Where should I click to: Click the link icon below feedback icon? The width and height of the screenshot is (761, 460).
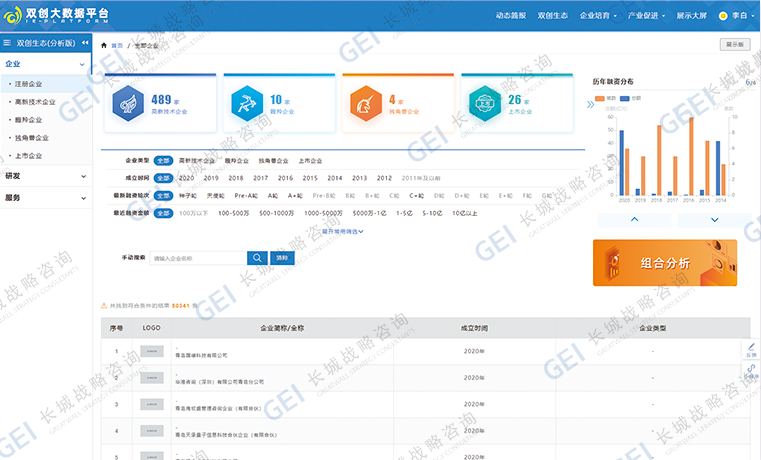(751, 369)
